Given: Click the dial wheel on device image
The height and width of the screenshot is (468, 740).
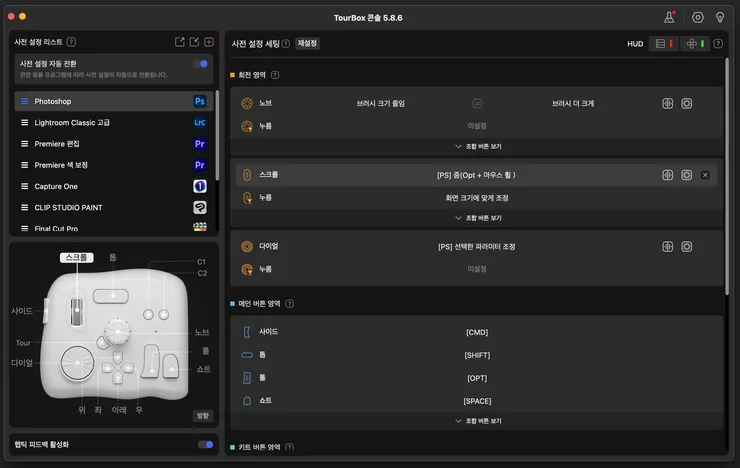Looking at the screenshot, I should 77,363.
